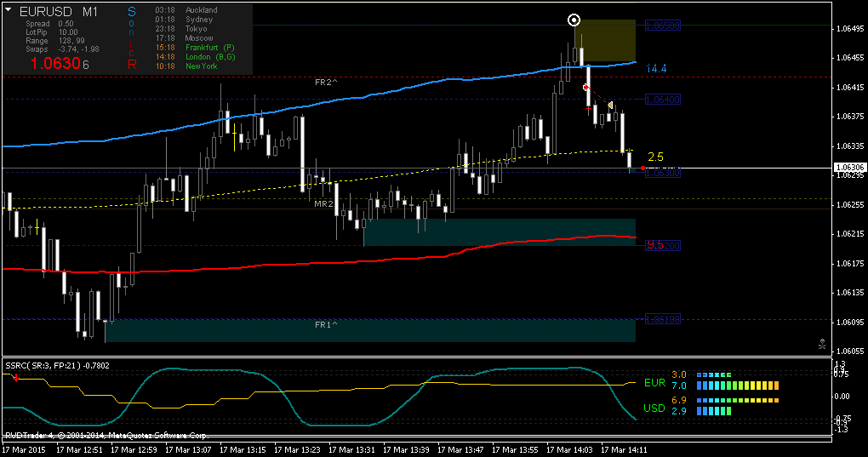Click the green USD currency label
The image size is (868, 457).
tap(654, 408)
